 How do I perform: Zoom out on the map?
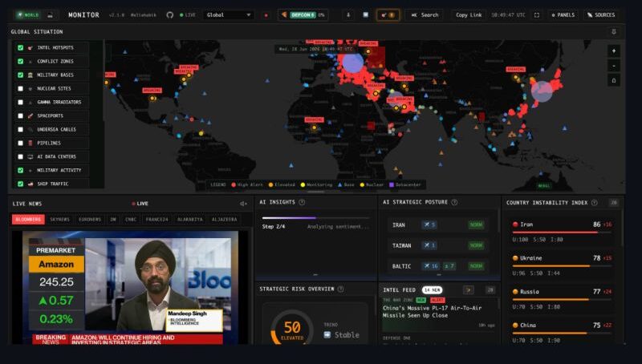pyautogui.click(x=614, y=66)
